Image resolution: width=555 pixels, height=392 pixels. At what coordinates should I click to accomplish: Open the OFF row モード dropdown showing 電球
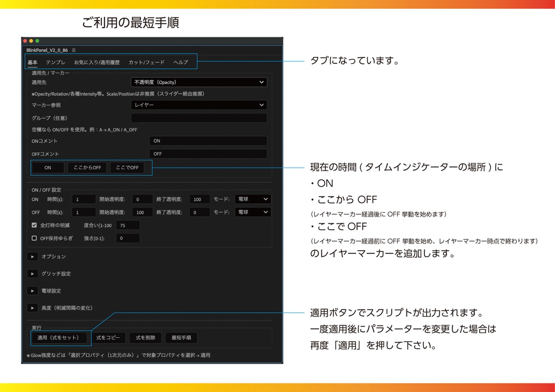(x=252, y=212)
